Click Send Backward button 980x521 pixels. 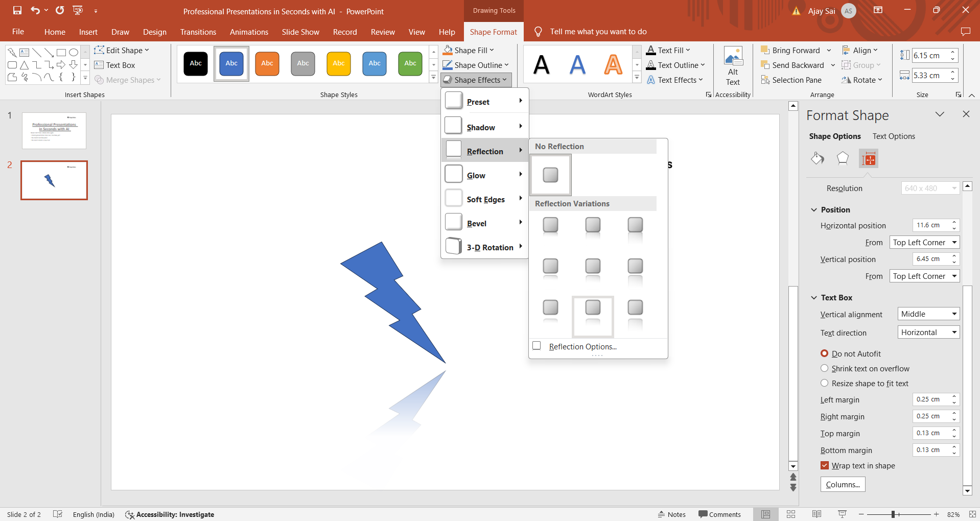[x=792, y=65]
